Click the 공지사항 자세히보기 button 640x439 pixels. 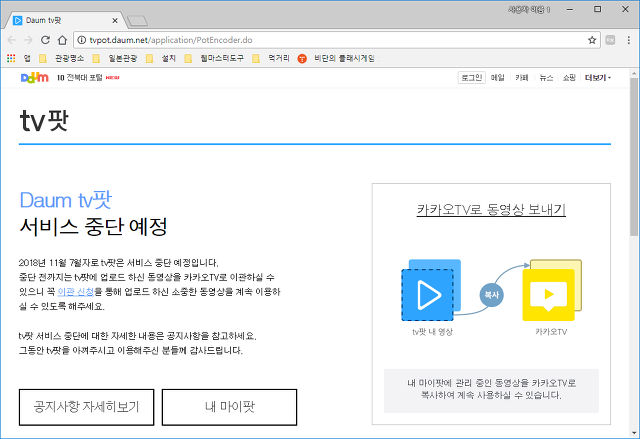87,407
